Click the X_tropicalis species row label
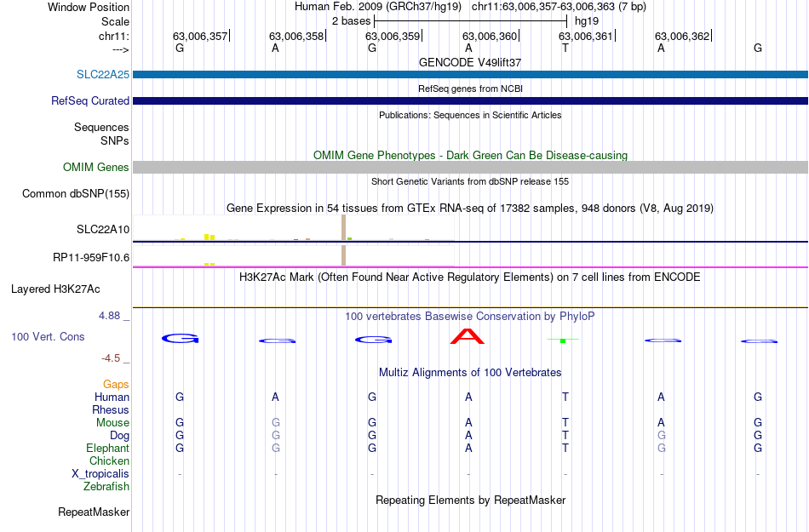Screen dimensions: 809x532 coord(100,474)
